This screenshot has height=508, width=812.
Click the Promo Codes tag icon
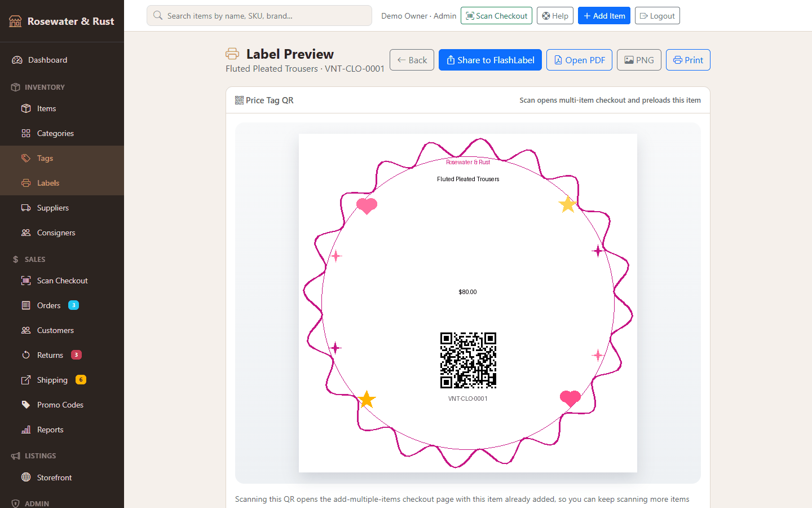click(x=26, y=405)
